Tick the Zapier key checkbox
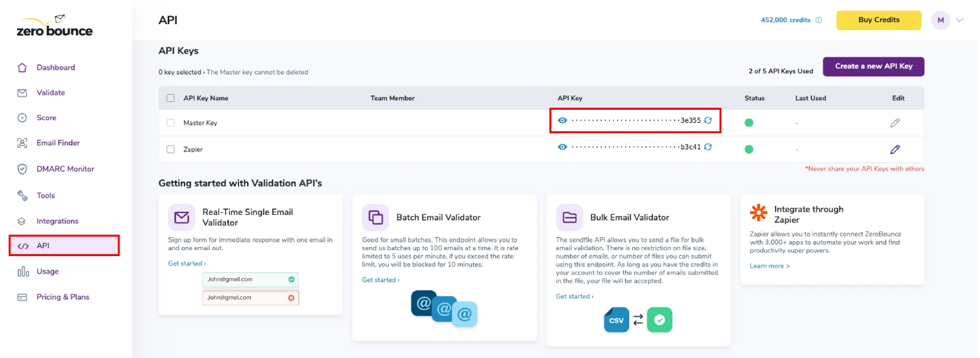This screenshot has height=358, width=980. (171, 150)
